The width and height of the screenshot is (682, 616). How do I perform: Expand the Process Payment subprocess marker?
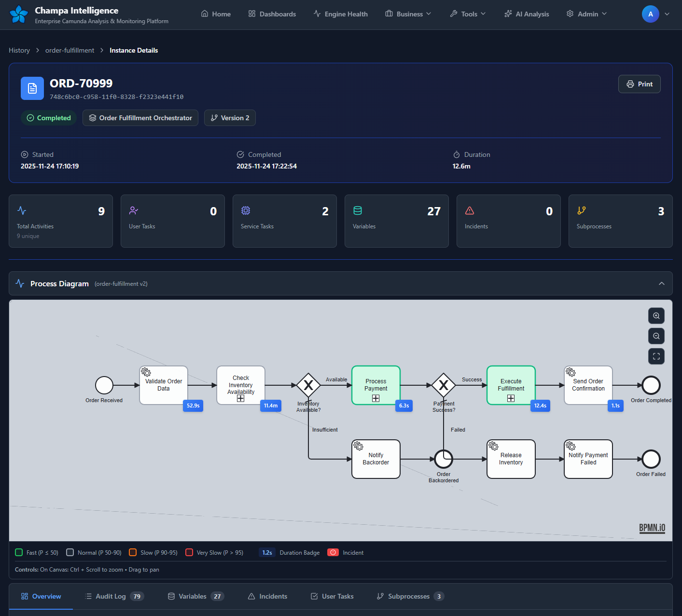point(376,398)
